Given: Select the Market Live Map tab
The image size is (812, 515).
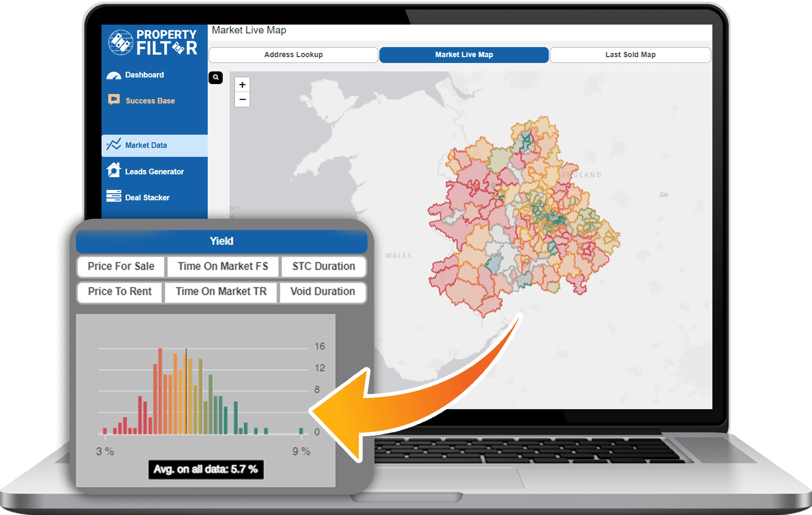Looking at the screenshot, I should tap(464, 55).
